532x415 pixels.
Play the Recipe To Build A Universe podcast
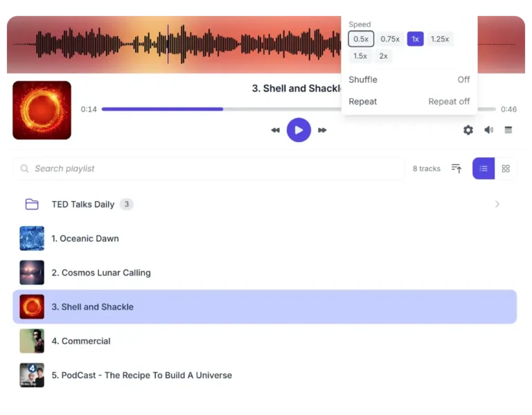point(265,376)
